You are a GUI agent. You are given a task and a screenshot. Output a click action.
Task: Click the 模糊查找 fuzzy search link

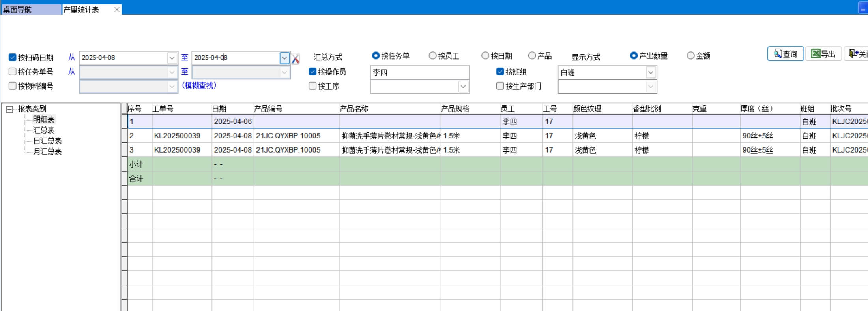[199, 86]
